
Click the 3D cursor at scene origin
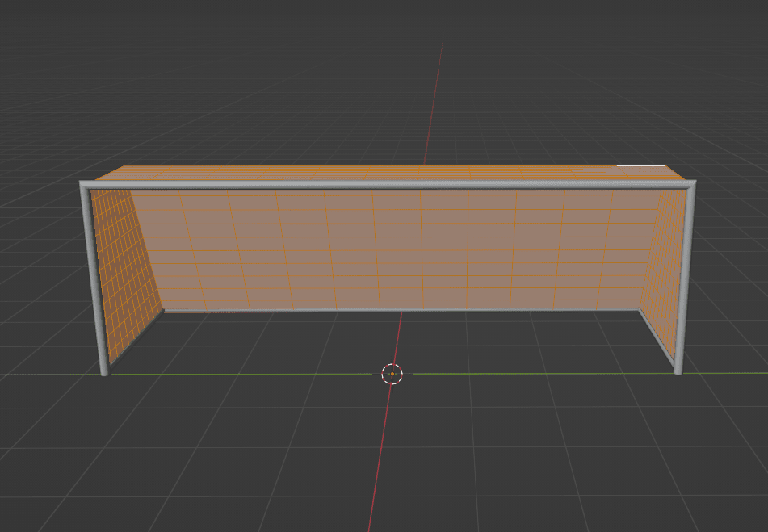pos(391,374)
